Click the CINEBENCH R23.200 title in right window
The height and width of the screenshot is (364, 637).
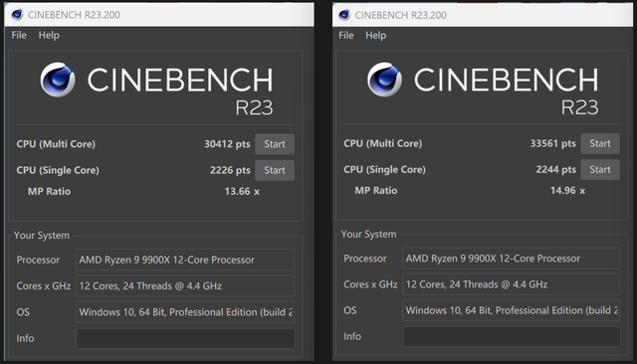(400, 16)
